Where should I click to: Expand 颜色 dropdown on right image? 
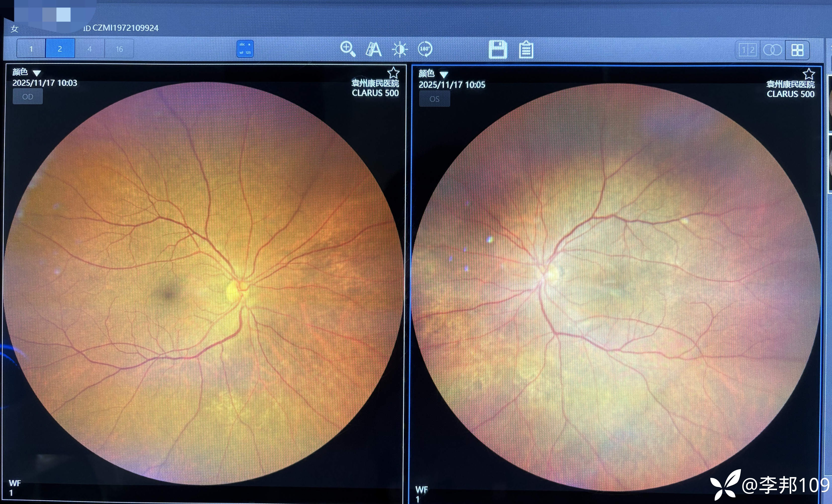coord(444,75)
